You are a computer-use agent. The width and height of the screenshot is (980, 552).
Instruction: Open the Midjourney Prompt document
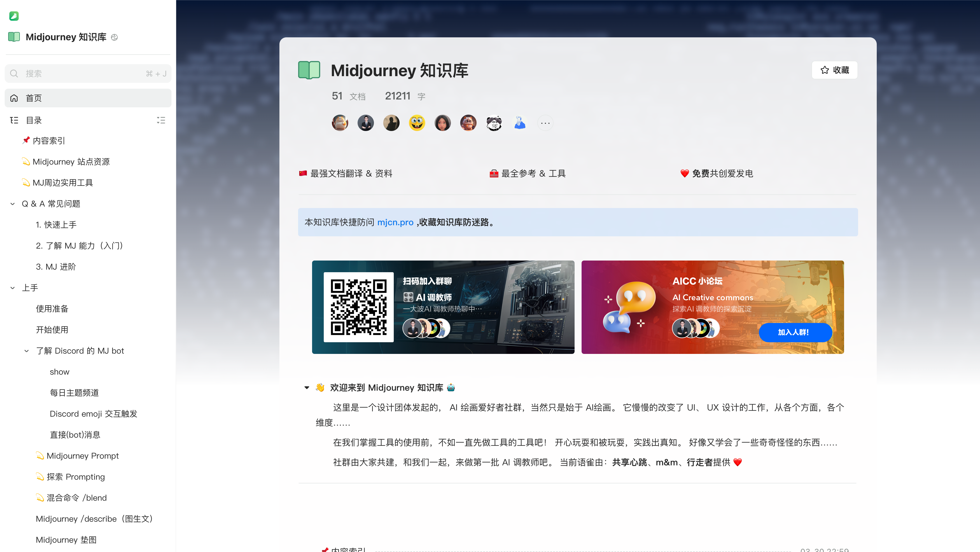(83, 456)
